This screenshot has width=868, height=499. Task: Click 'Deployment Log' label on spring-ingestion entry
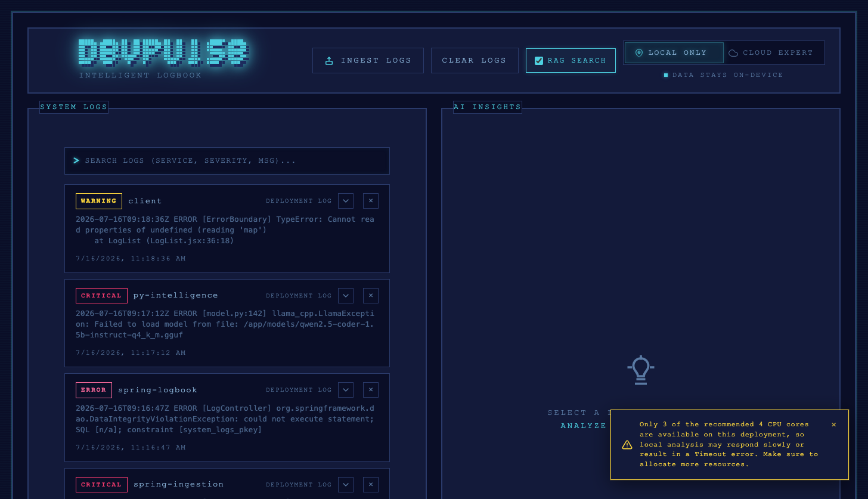299,485
